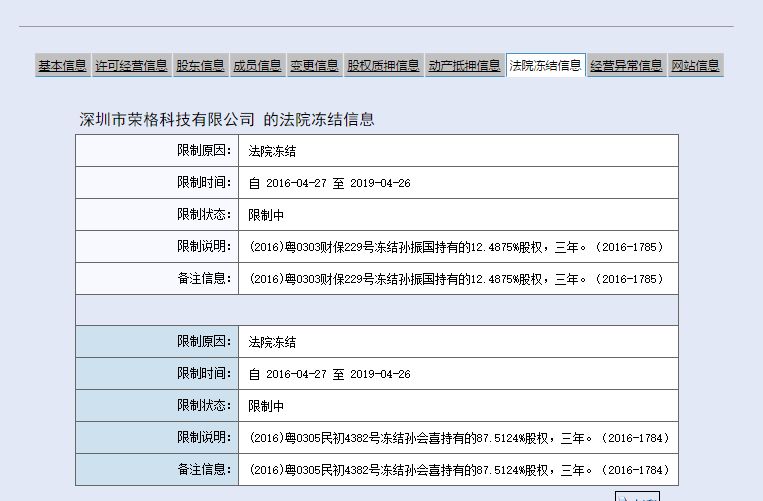Open the 经营异常信息 tab
The height and width of the screenshot is (501, 763).
pyautogui.click(x=626, y=66)
